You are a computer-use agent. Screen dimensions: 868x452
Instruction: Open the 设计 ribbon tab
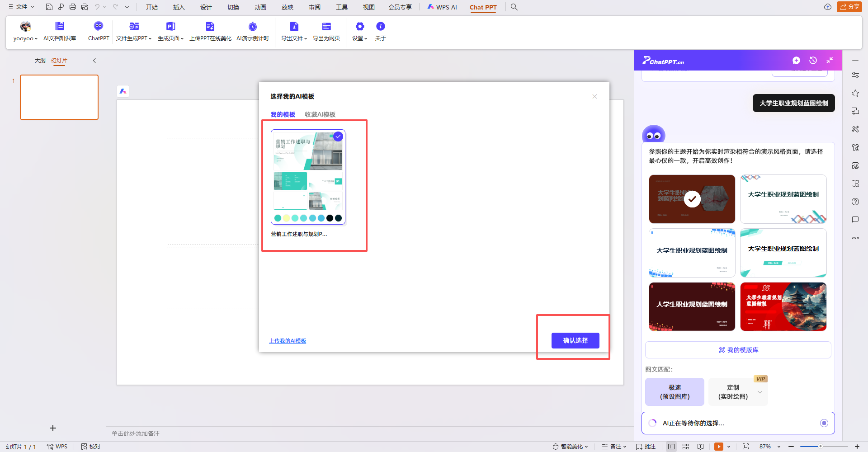tap(206, 7)
